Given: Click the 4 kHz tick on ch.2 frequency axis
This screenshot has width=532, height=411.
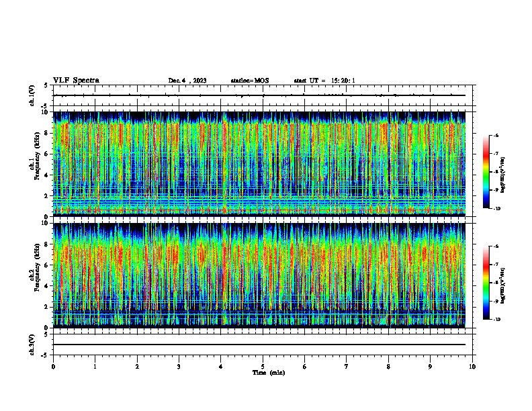Looking at the screenshot, I should point(46,286).
